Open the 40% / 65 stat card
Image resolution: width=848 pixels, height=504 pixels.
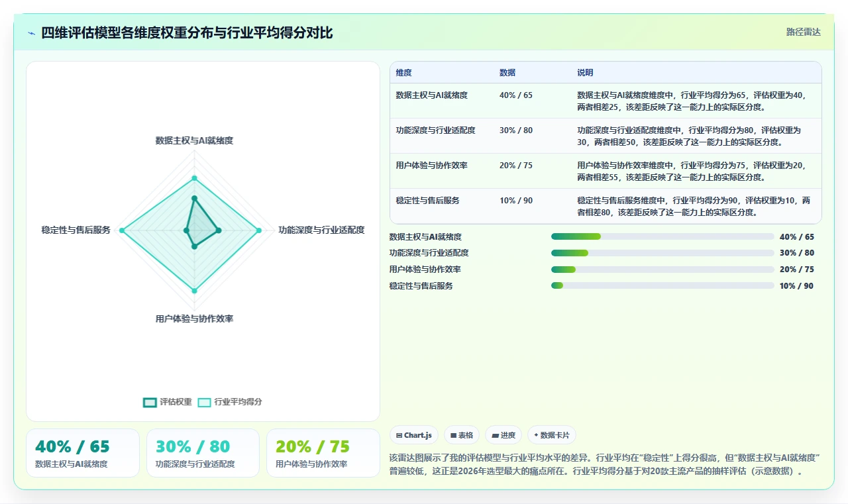click(x=83, y=453)
